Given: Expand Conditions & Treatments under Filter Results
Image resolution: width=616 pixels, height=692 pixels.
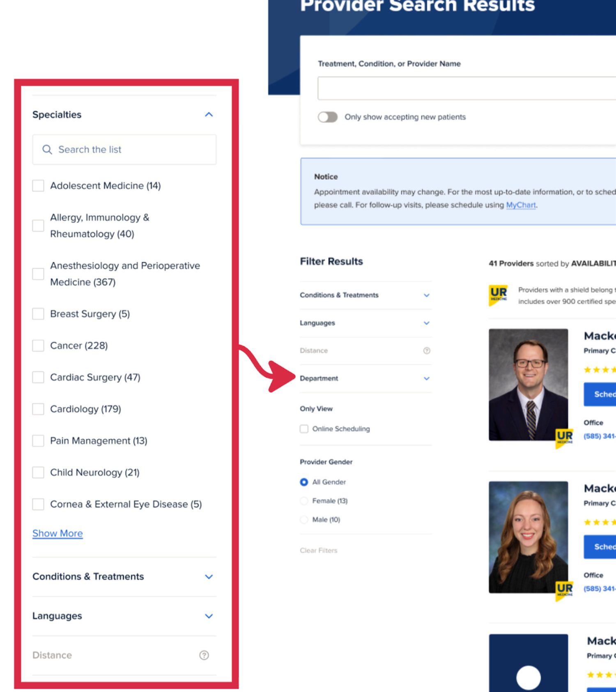Looking at the screenshot, I should pyautogui.click(x=427, y=295).
